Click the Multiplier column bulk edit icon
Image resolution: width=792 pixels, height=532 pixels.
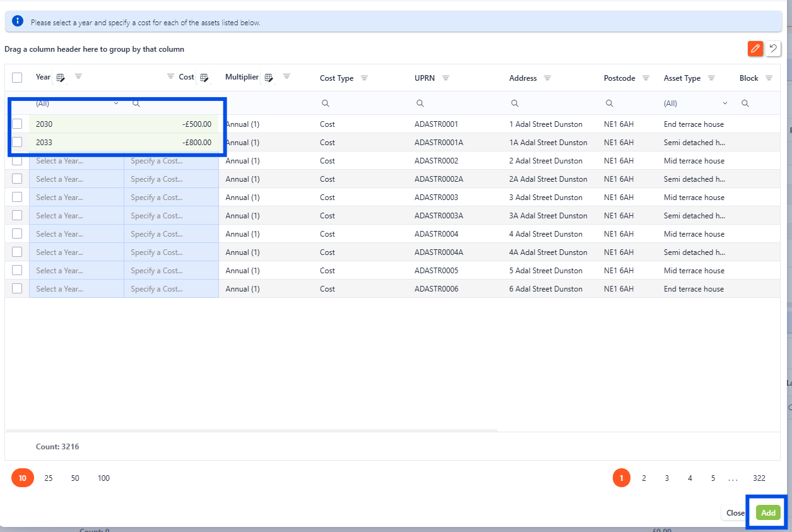(x=269, y=78)
